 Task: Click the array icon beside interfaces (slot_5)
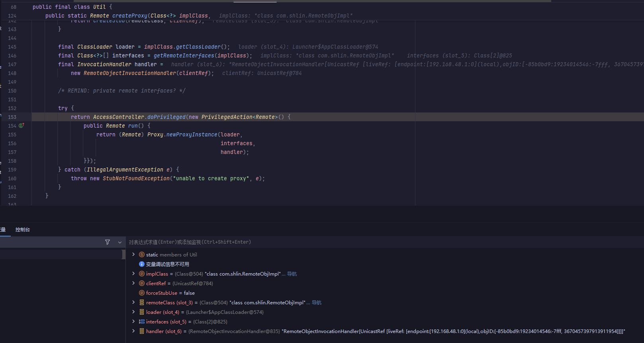pos(142,321)
